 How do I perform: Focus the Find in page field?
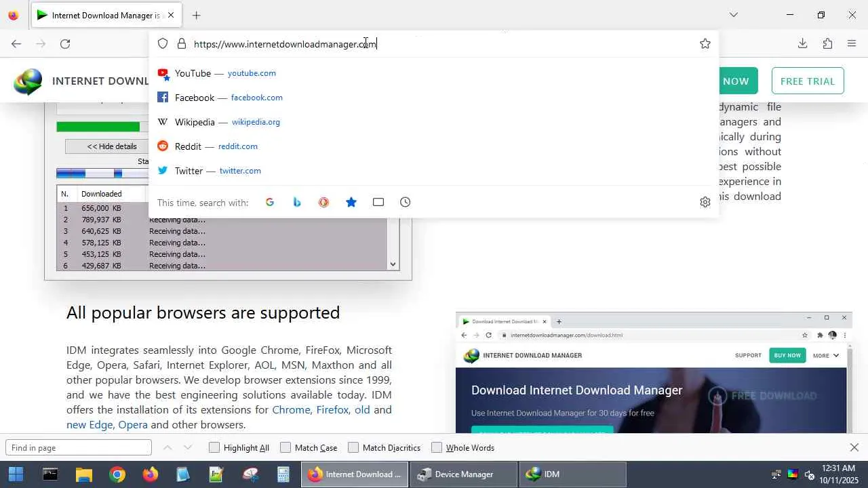coord(79,448)
